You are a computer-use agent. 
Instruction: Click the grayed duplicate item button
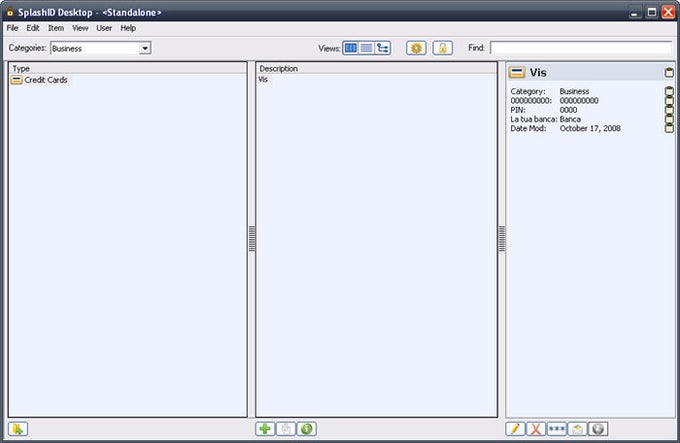286,429
